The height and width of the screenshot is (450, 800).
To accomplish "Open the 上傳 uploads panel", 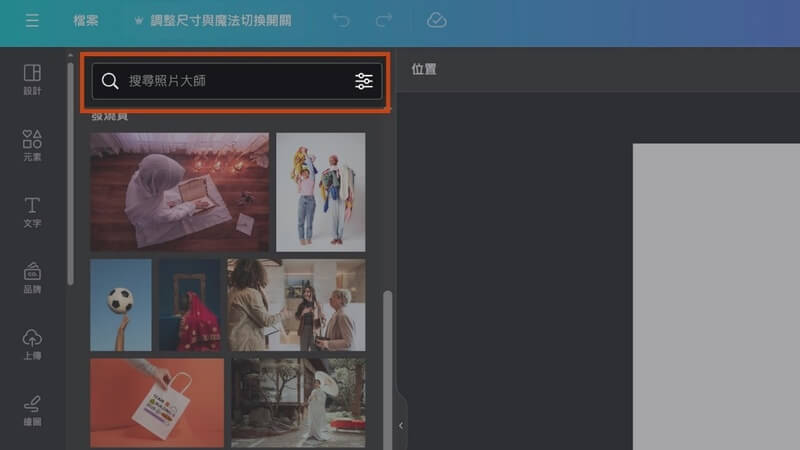I will [32, 343].
